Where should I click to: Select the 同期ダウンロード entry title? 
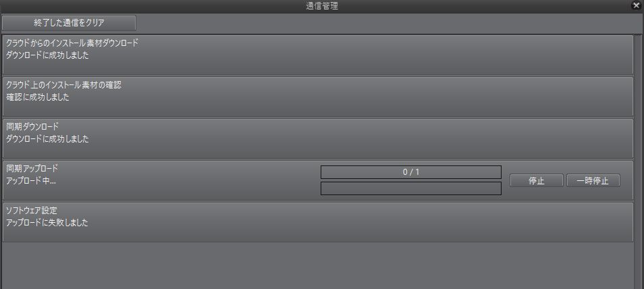(32, 127)
